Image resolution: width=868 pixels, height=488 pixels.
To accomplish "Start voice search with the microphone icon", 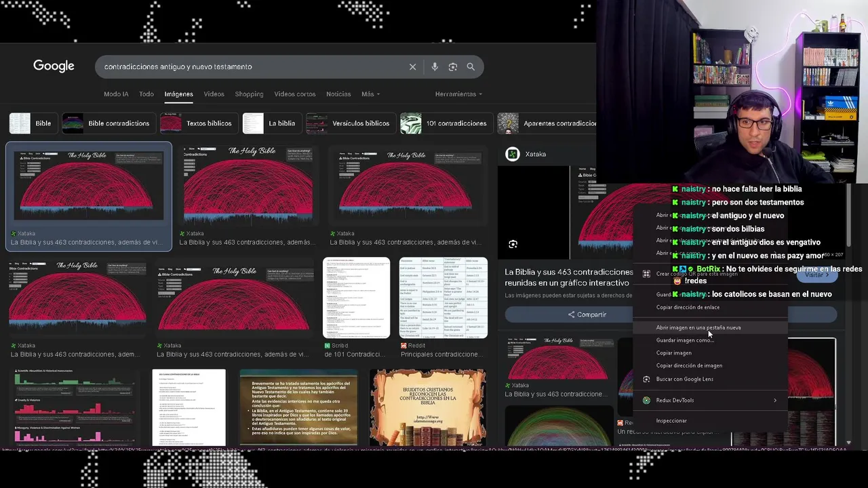I will (x=435, y=66).
